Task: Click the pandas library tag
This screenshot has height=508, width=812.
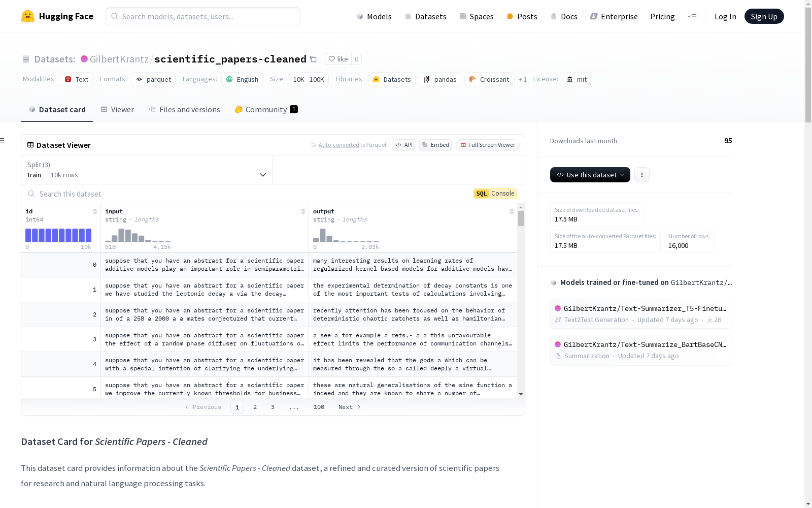Action: [x=440, y=79]
